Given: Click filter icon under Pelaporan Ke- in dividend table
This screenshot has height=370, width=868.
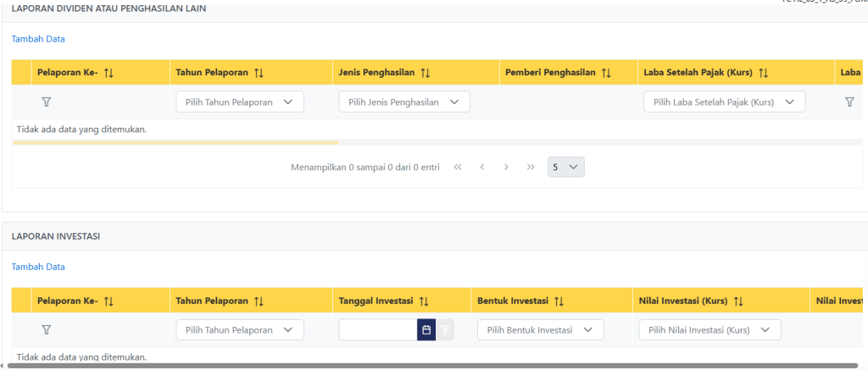Looking at the screenshot, I should (47, 102).
